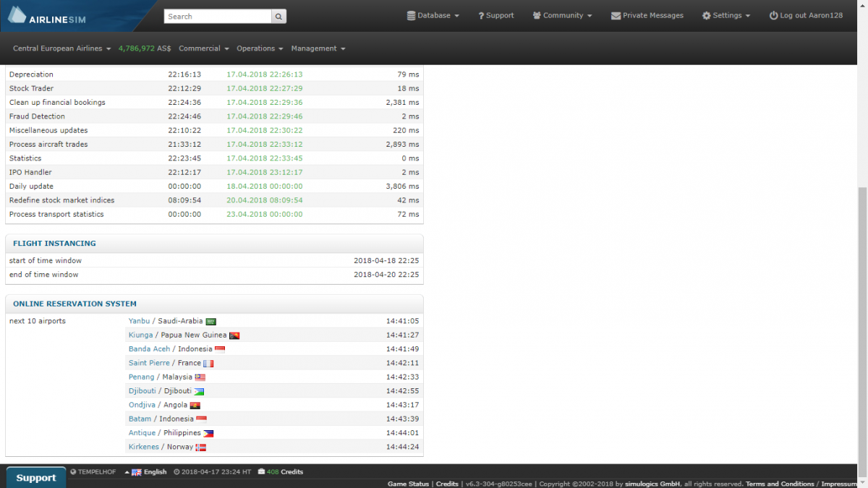
Task: Click the Settings gear icon
Action: point(706,15)
